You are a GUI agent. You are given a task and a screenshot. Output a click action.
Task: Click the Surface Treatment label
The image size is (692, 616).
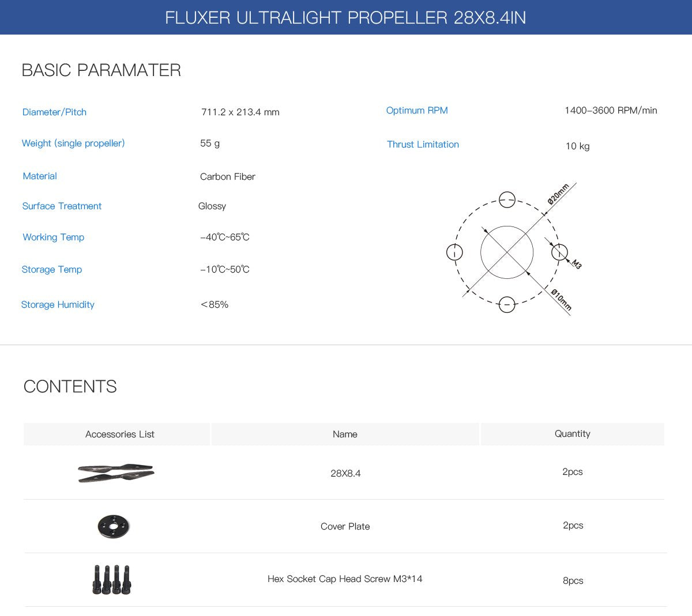[62, 206]
